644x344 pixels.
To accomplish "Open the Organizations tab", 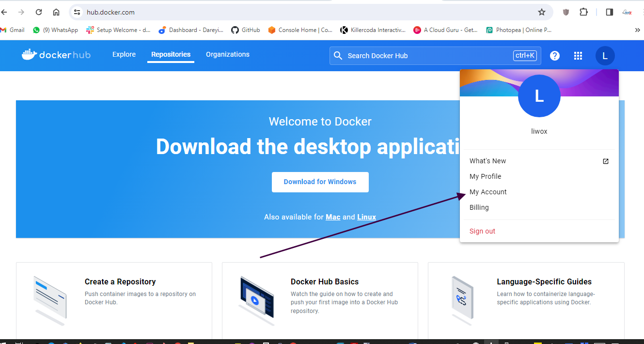I will tap(227, 54).
